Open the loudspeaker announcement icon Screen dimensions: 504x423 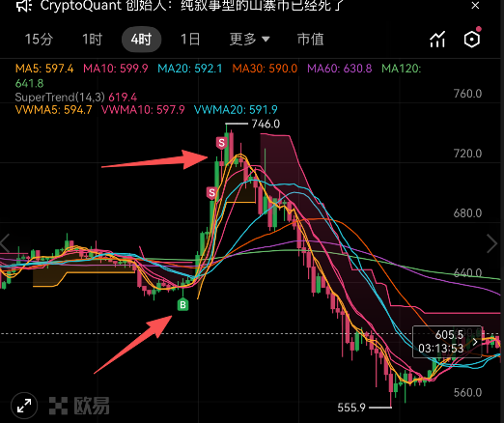24,5
